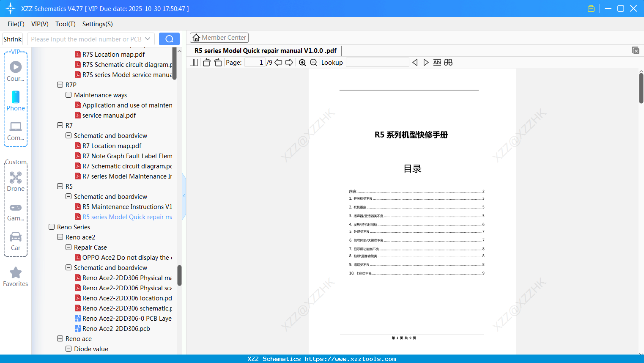The height and width of the screenshot is (363, 644).
Task: Expand the Diode value section under Reno ace
Action: [68, 349]
